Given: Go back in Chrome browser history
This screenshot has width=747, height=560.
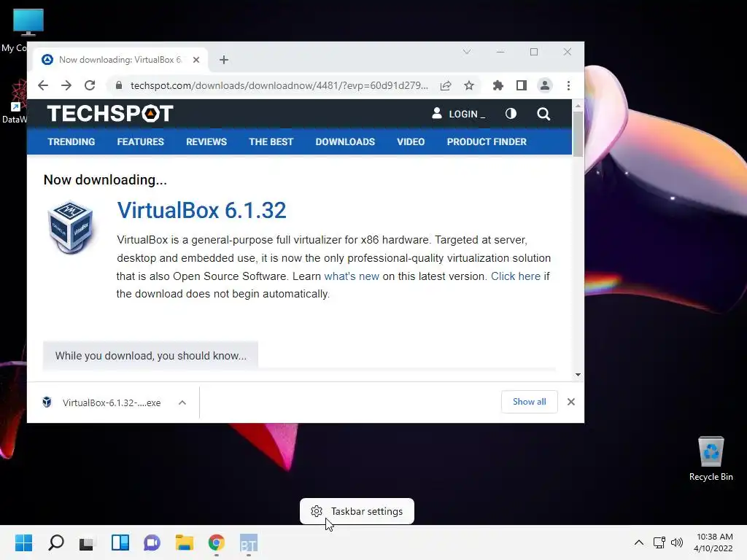Looking at the screenshot, I should pos(43,86).
